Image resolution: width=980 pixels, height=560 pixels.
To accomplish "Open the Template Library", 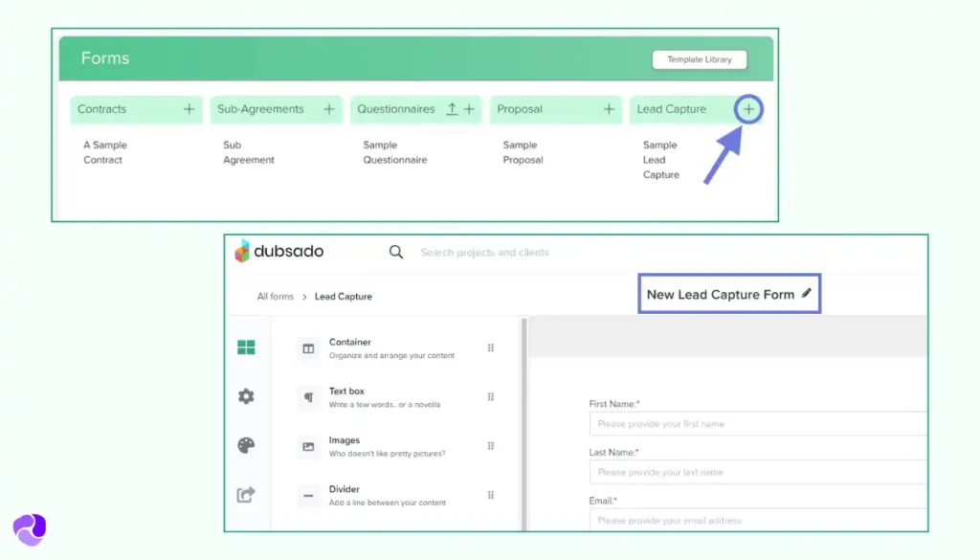I will point(699,59).
